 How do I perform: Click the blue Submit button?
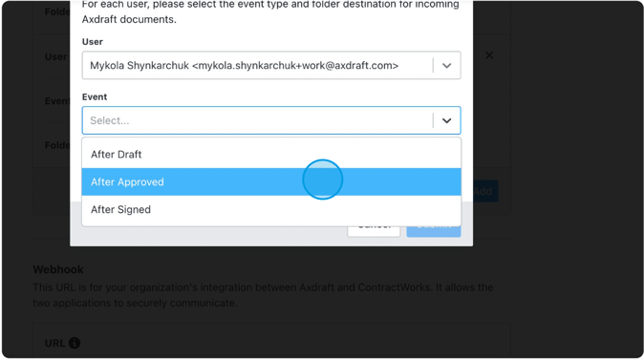(x=434, y=230)
